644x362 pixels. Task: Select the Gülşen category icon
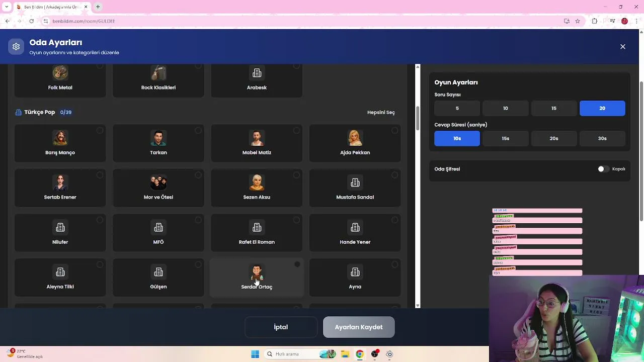tap(158, 272)
